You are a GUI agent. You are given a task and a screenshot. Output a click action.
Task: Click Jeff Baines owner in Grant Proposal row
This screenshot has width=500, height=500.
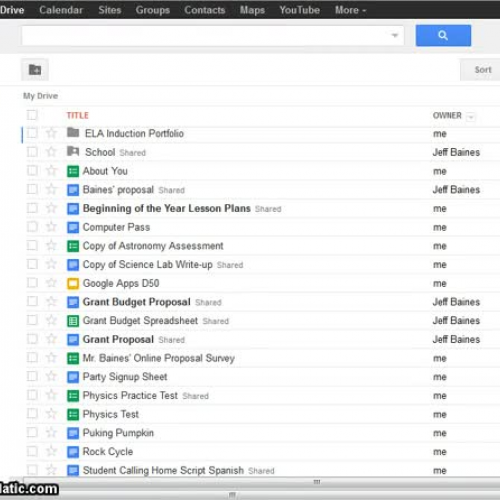(x=456, y=339)
